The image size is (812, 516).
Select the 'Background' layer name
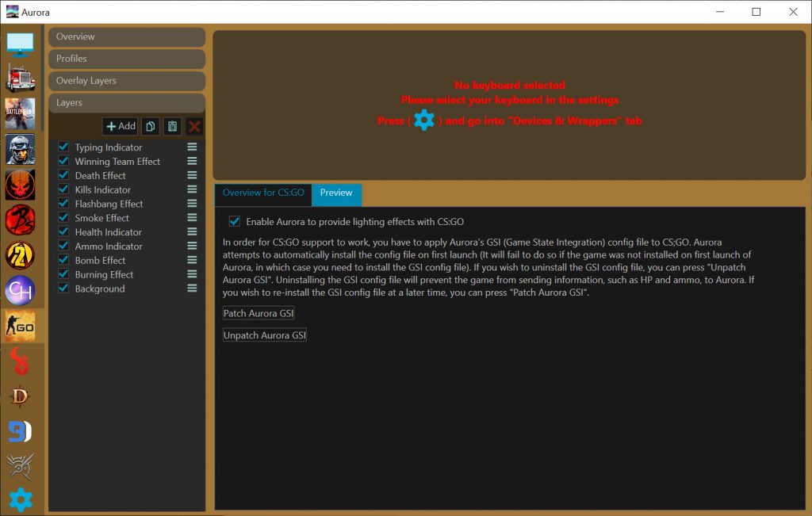tap(100, 289)
